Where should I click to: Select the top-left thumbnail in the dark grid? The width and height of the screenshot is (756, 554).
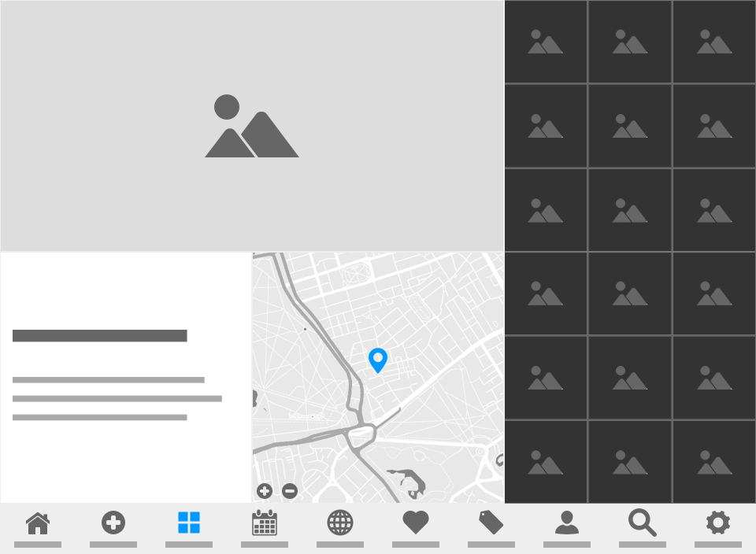coord(546,42)
